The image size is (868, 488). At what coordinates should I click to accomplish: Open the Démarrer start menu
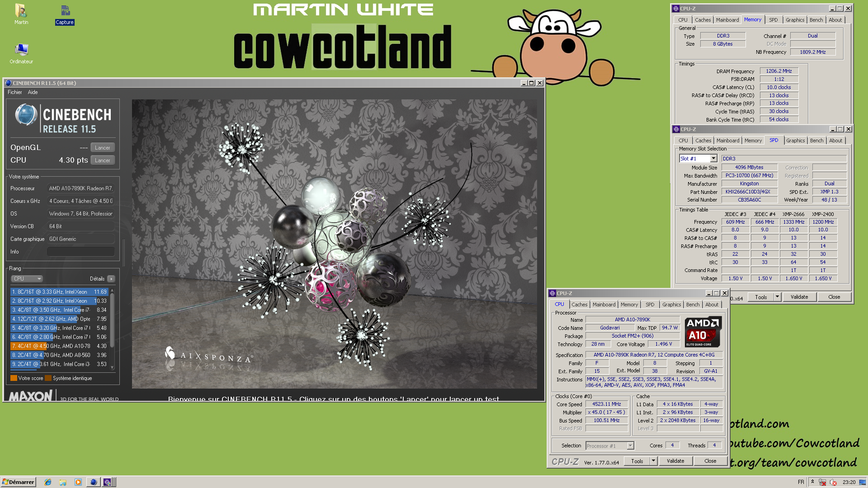(19, 482)
